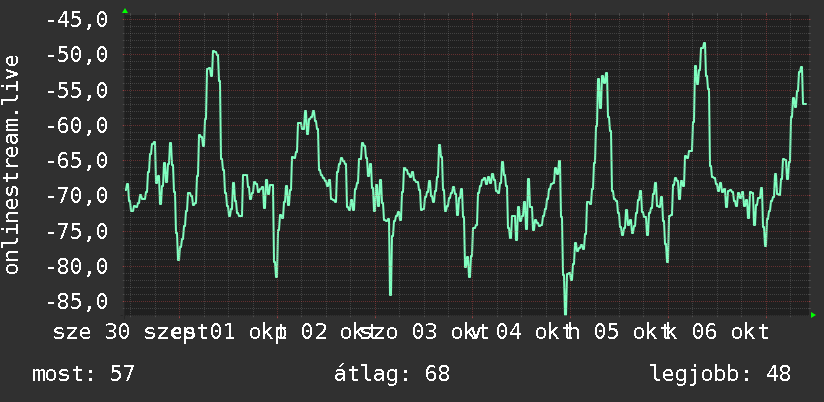
Task: Click the onlinestream.live vertical axis label
Action: point(11,164)
